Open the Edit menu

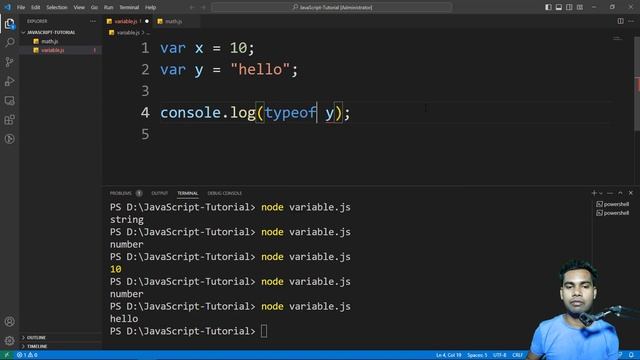36,7
